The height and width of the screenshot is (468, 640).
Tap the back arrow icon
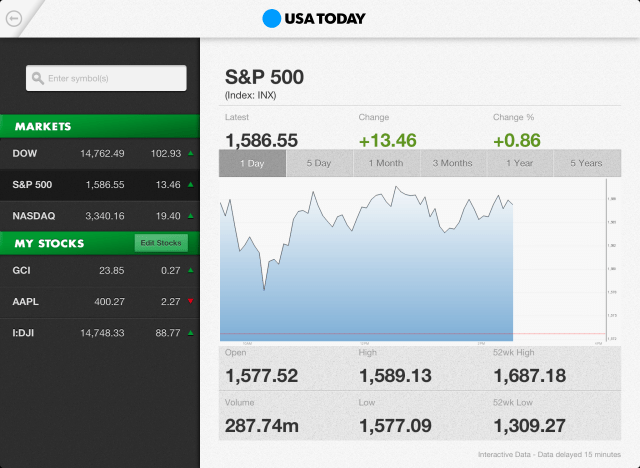[13, 15]
